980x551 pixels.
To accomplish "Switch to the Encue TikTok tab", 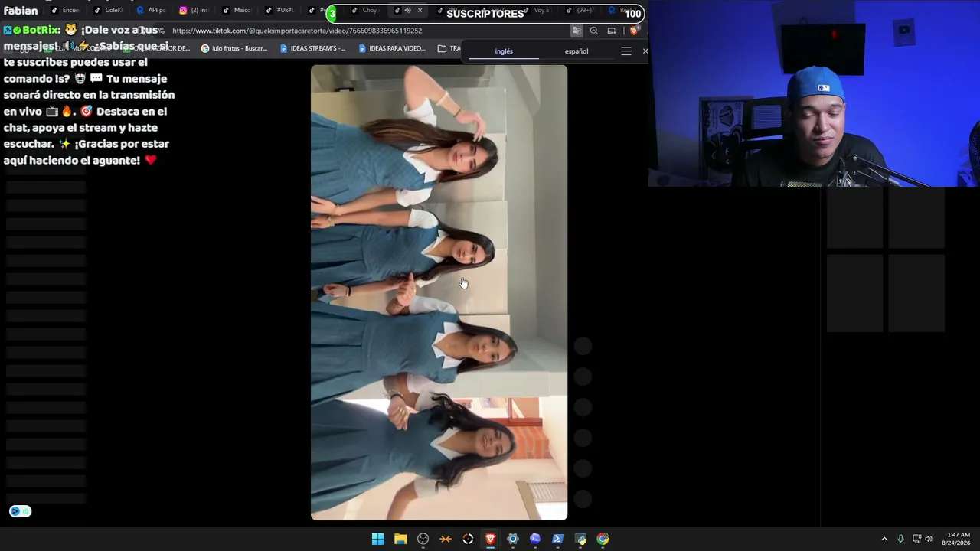I will [x=65, y=11].
